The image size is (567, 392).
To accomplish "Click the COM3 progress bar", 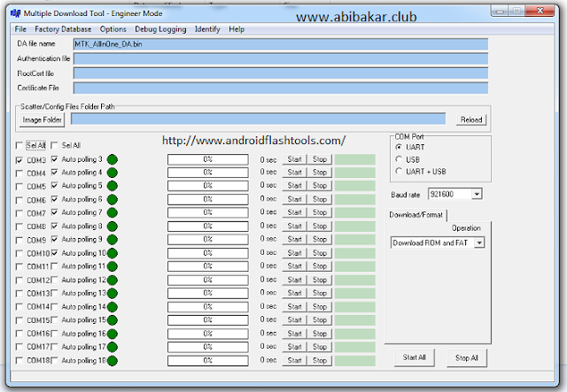I will coord(208,159).
